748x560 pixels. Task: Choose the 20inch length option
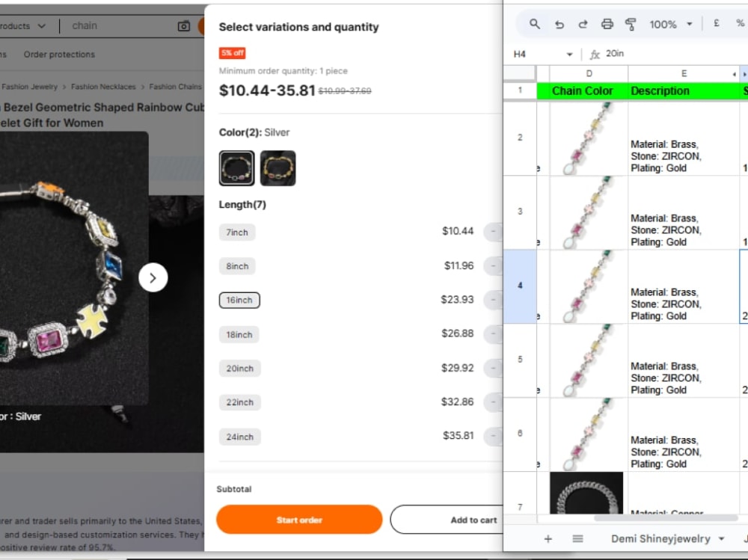point(240,369)
